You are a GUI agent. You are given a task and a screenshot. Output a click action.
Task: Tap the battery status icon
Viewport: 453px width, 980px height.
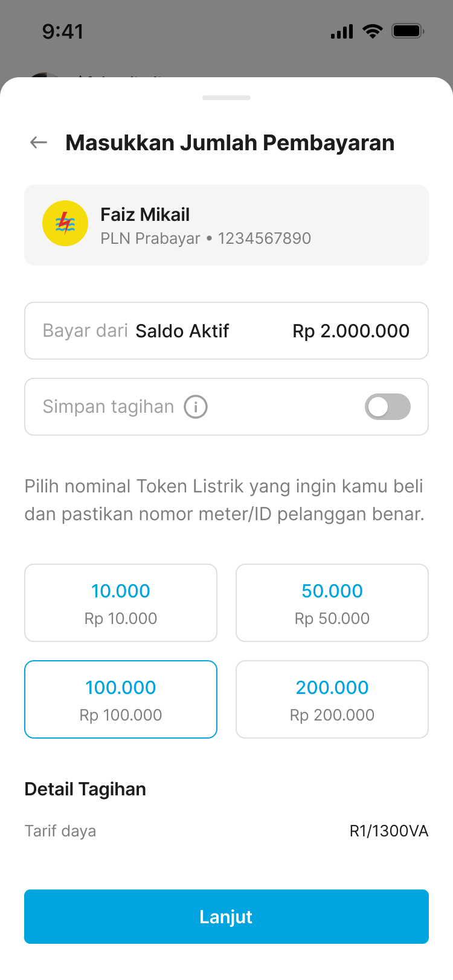coord(408,31)
